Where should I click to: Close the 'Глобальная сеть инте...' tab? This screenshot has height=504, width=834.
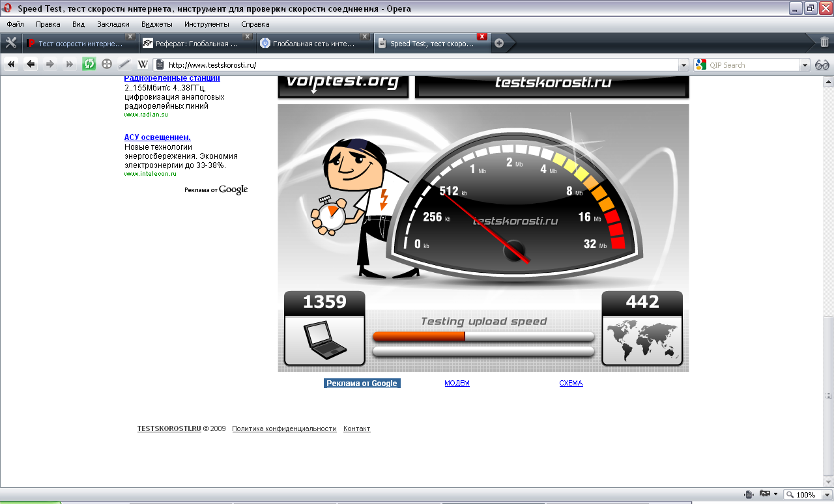point(365,36)
